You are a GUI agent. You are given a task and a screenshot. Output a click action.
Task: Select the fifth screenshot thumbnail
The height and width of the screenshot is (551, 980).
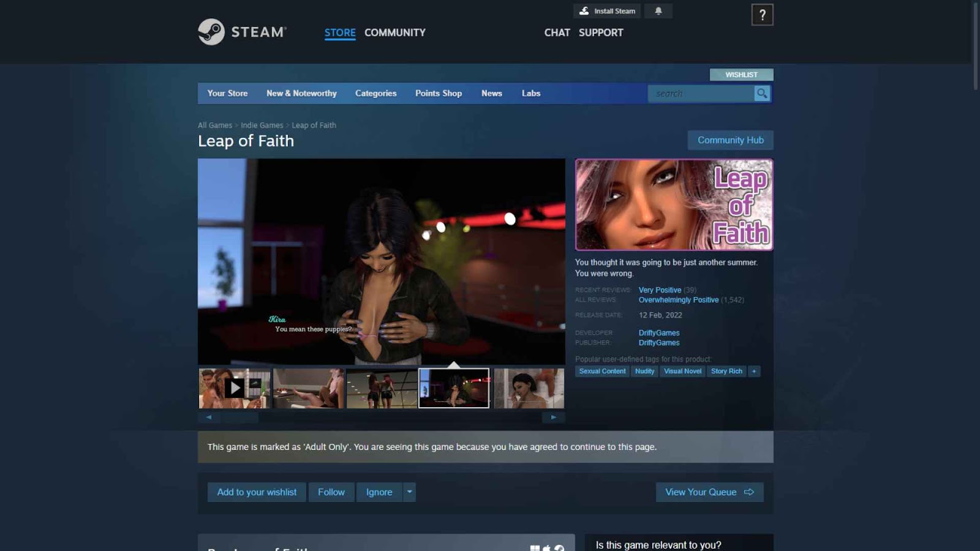[x=529, y=388]
